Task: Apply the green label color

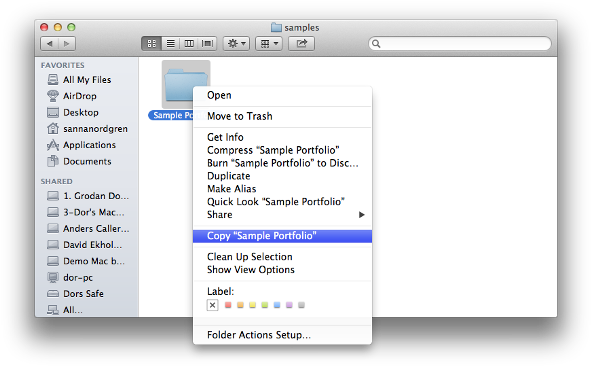Action: [265, 305]
